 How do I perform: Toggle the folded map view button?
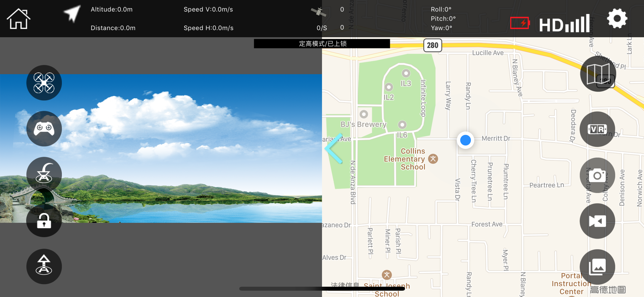coord(598,74)
